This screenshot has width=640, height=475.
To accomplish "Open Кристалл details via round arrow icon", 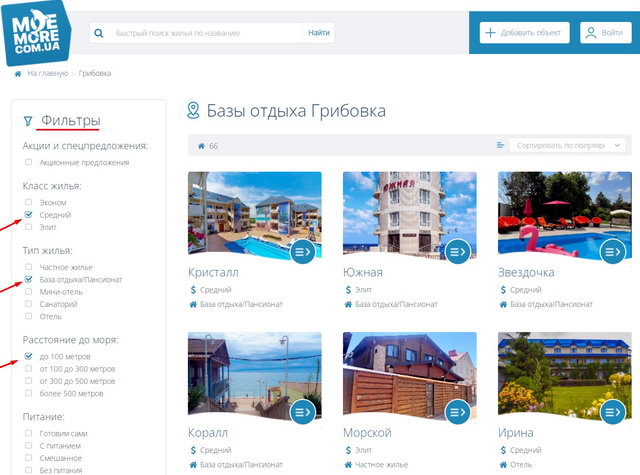I will point(302,252).
